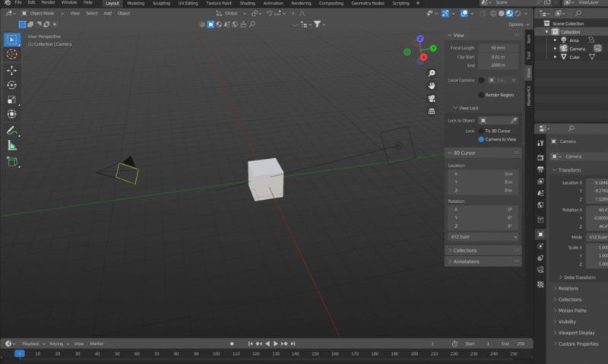Click the Focal Length 50 mm field
The width and height of the screenshot is (608, 364).
pos(499,48)
